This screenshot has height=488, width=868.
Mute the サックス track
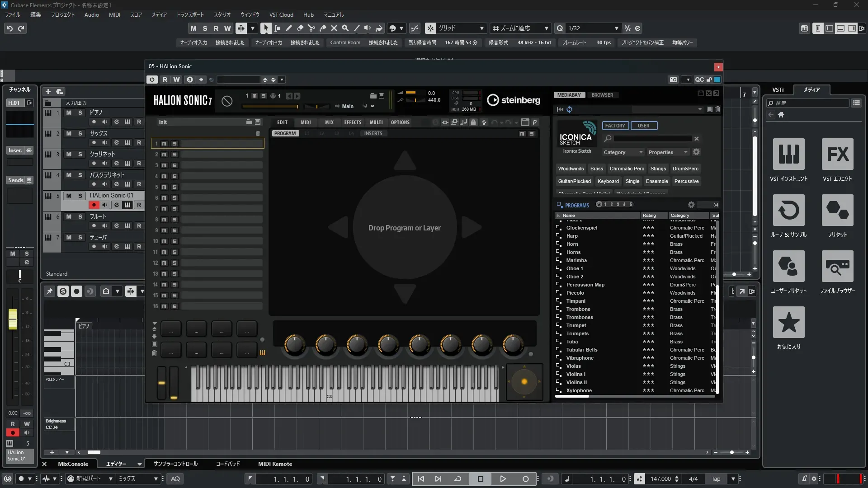[x=69, y=133]
